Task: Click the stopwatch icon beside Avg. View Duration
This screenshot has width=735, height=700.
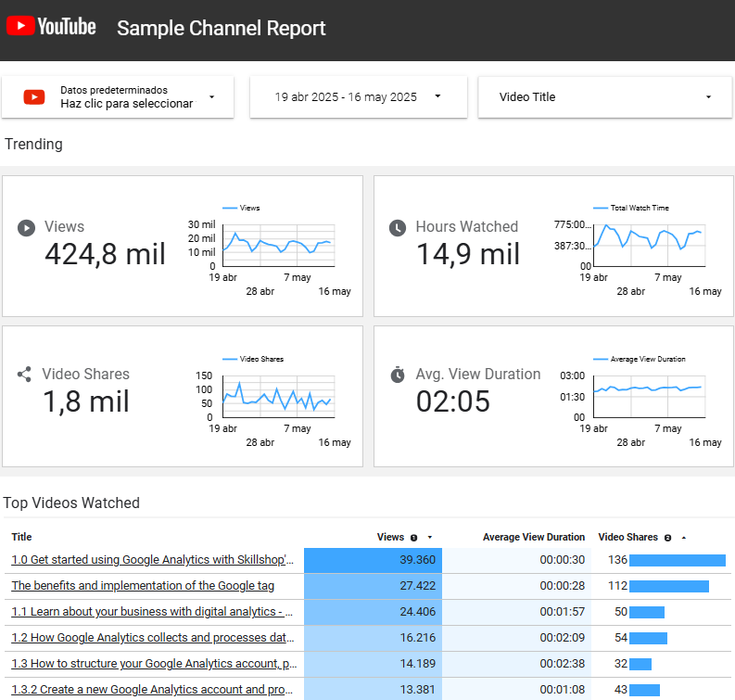Action: (398, 375)
